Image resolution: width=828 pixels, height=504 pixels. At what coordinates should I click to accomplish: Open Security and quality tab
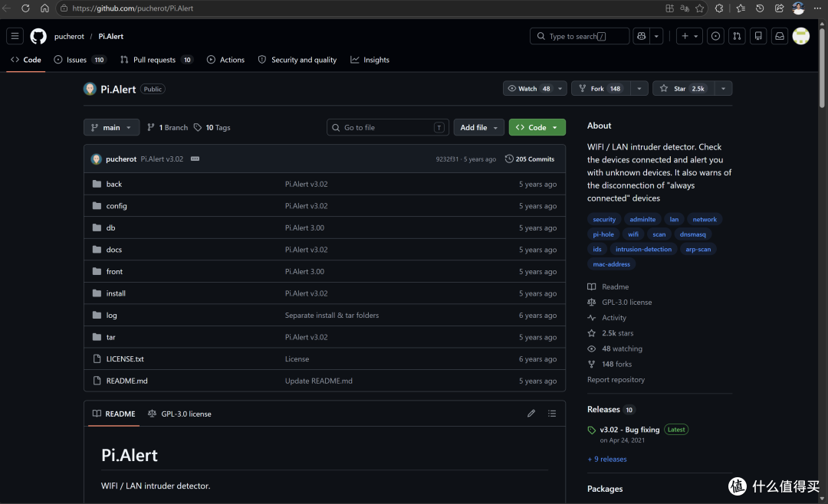[x=297, y=60]
